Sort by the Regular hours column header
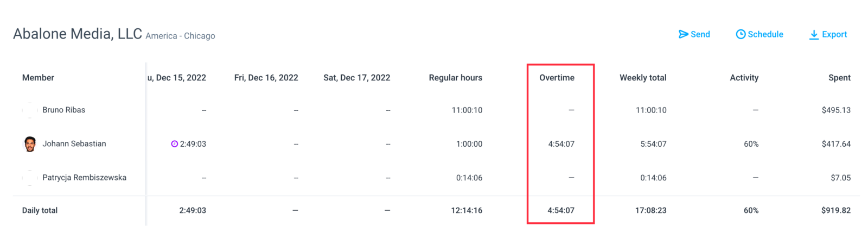 [455, 78]
